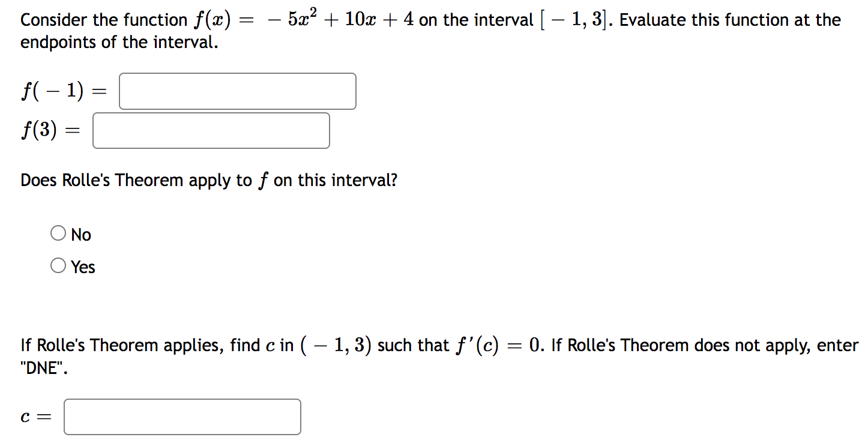Click the f(3) = label
Screen dimensions: 868x443
(x=50, y=130)
